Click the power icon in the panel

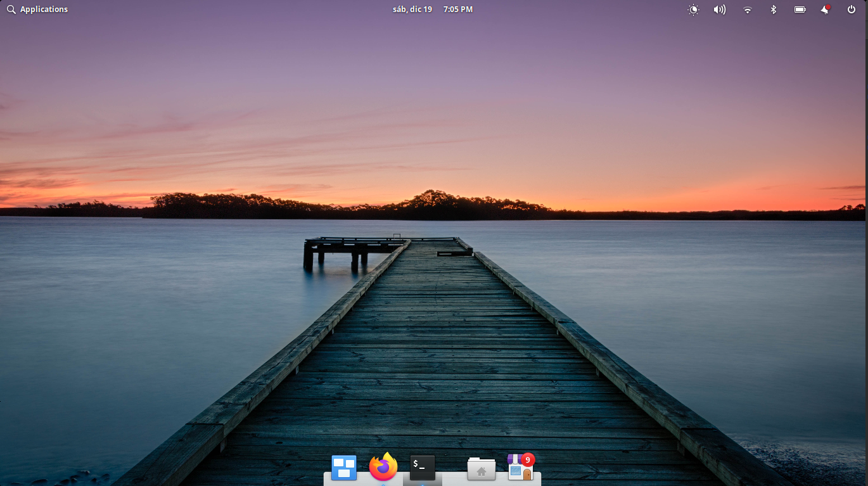(x=851, y=10)
